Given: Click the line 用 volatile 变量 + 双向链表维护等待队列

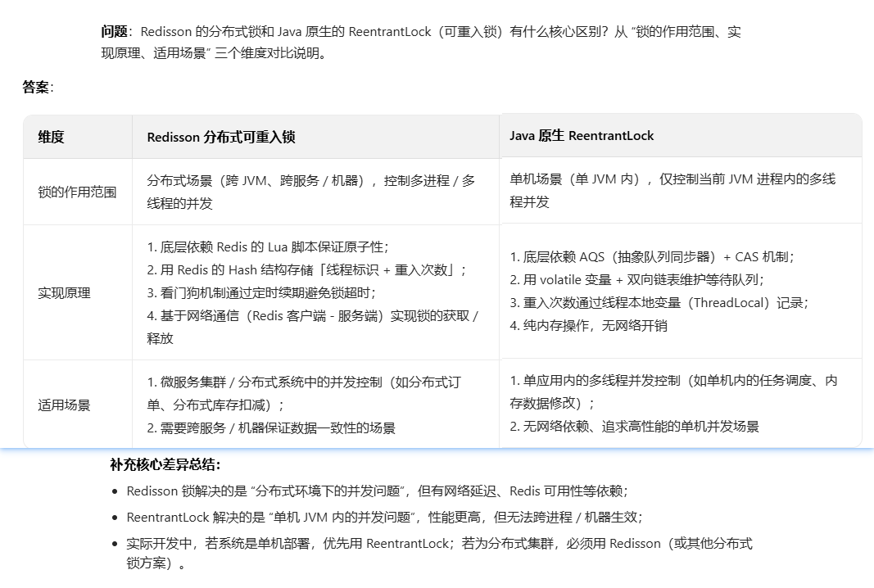Looking at the screenshot, I should [x=637, y=280].
